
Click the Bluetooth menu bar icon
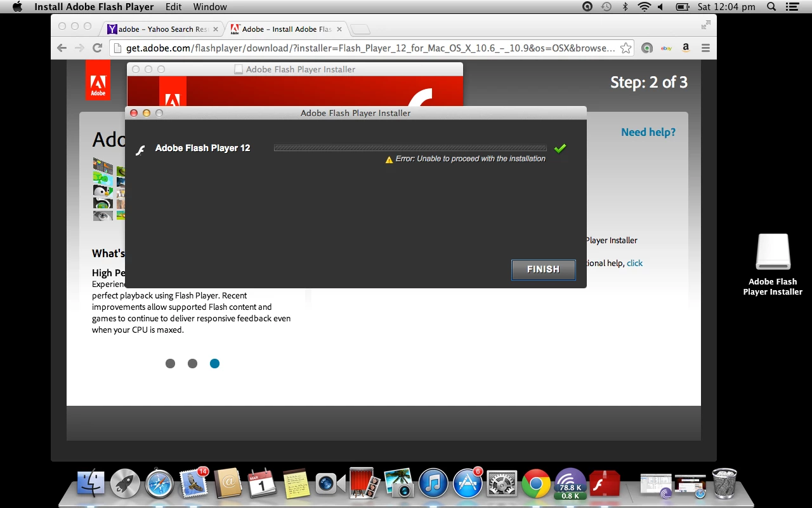625,7
